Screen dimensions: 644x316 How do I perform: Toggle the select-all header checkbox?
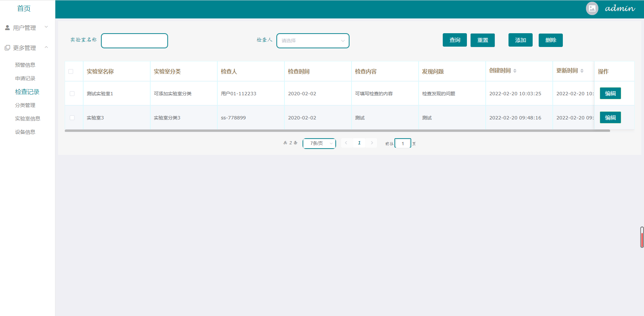(71, 71)
